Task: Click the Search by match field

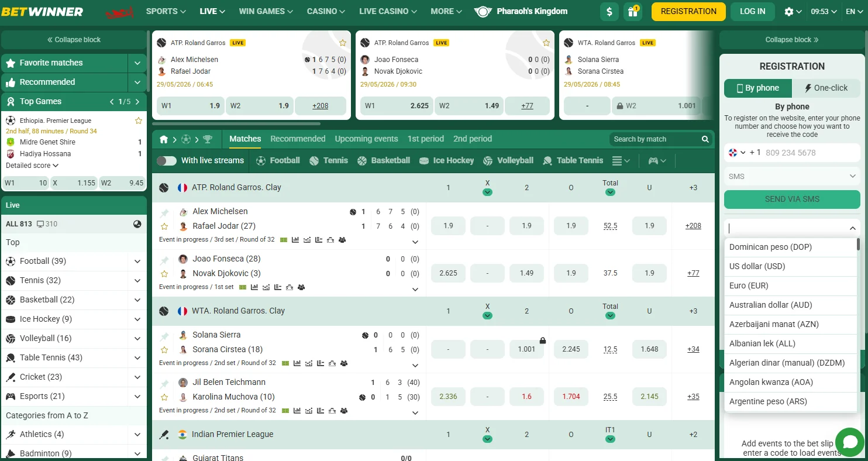Action: pyautogui.click(x=655, y=139)
